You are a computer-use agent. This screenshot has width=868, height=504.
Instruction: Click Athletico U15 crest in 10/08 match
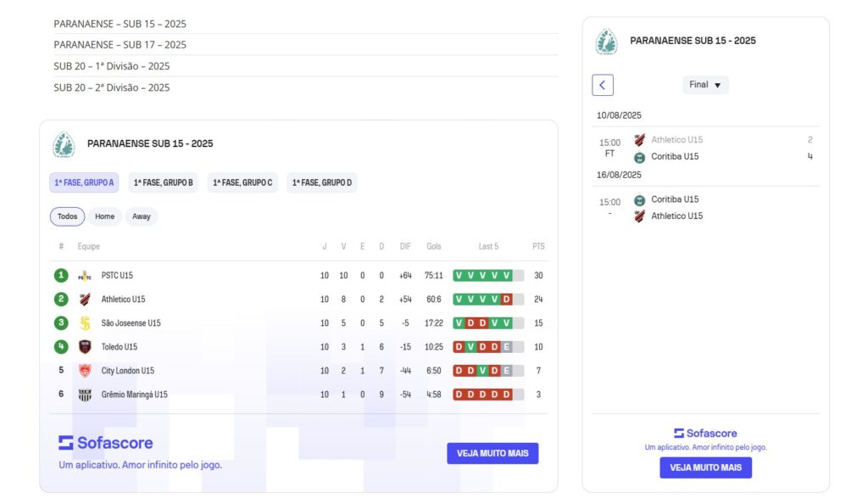point(639,140)
